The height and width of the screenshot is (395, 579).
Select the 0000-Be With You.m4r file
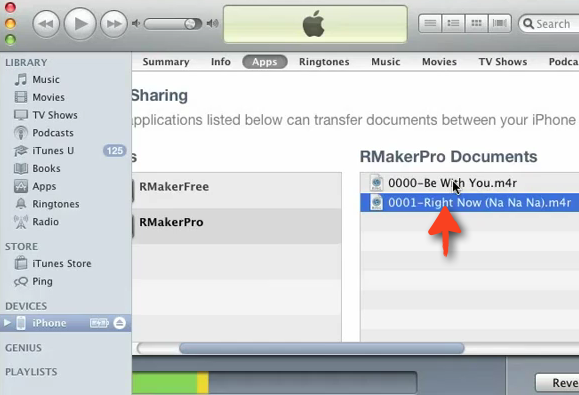coord(470,183)
